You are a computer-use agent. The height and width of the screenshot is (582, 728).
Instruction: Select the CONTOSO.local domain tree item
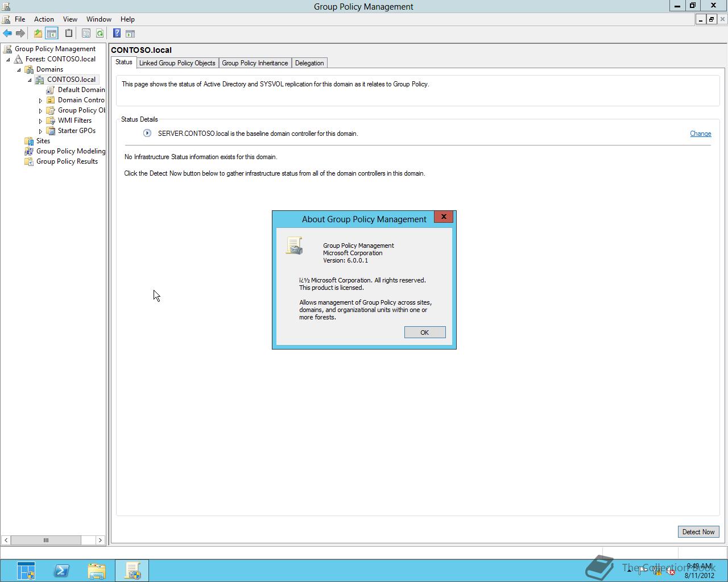[72, 80]
